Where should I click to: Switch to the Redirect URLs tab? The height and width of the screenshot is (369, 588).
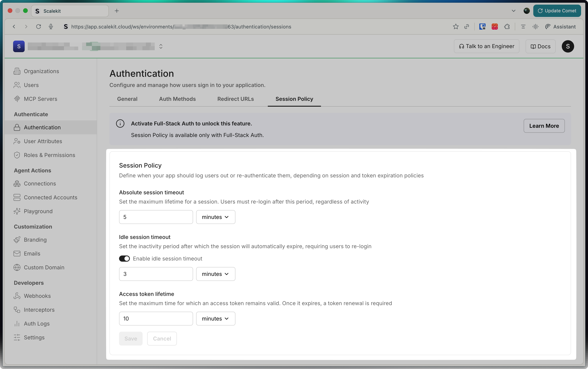235,99
